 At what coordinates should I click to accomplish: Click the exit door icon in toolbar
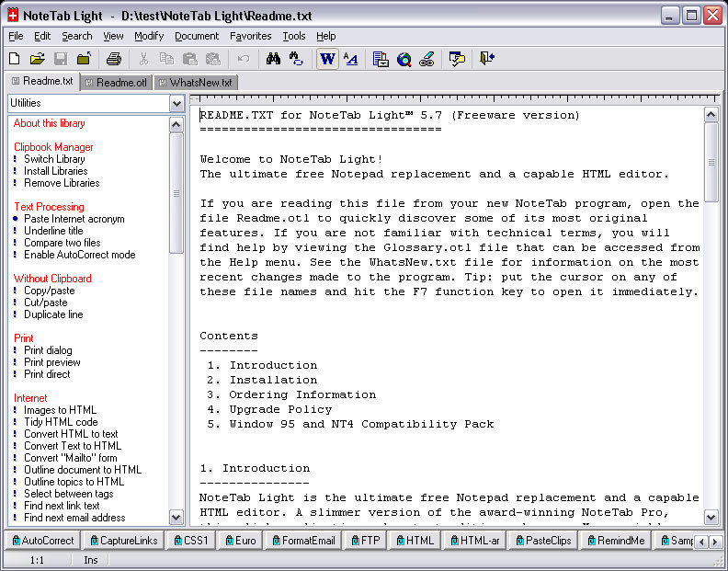click(x=487, y=59)
